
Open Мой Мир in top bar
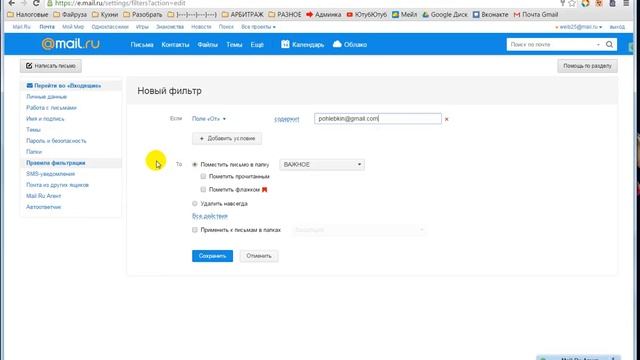[x=73, y=27]
